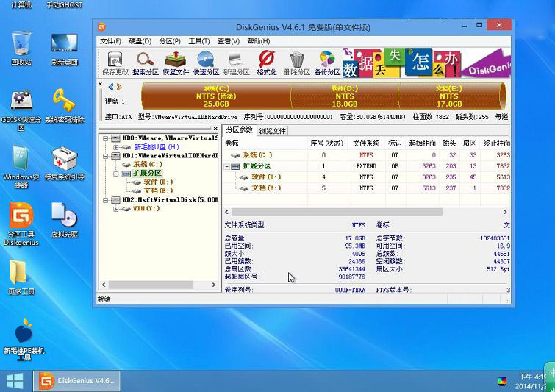This screenshot has height=392, width=555.
Task: Click the DiskGenius taskbar button
Action: [x=76, y=381]
